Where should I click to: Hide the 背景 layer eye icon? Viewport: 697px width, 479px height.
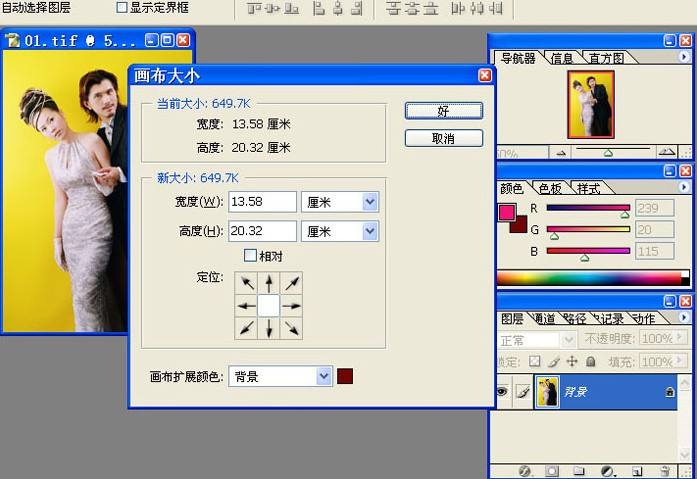502,391
